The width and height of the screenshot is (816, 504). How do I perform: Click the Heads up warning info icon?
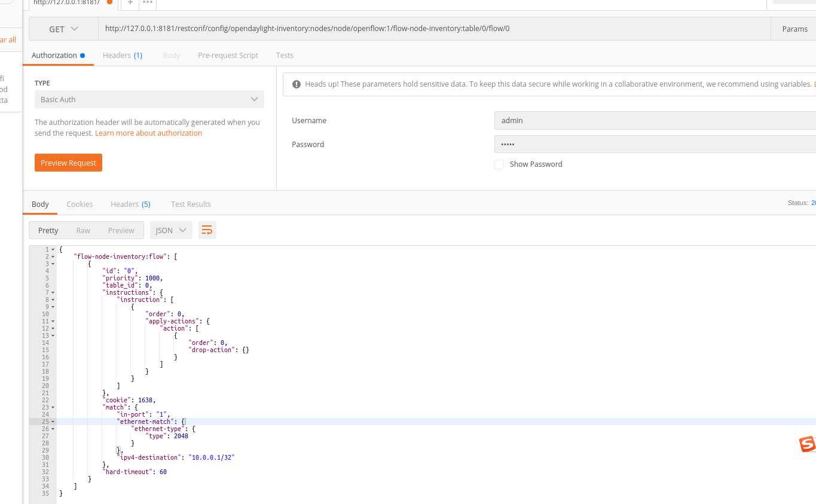295,84
